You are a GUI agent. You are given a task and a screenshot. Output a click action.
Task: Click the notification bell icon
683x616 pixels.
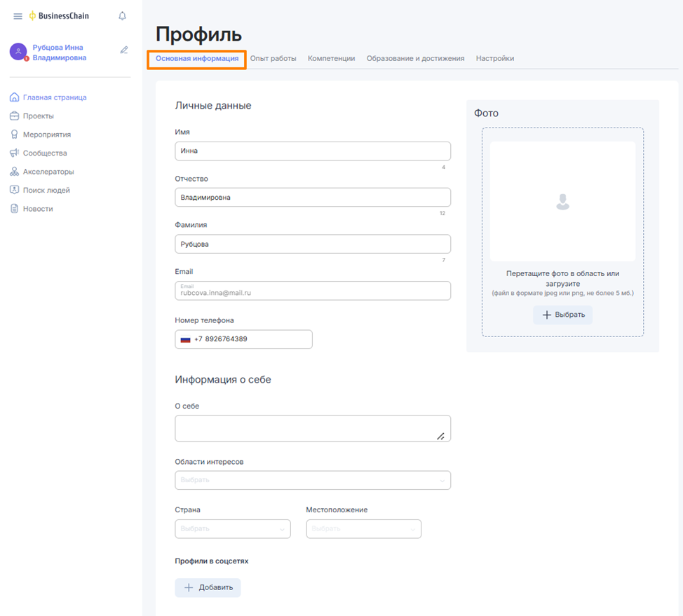122,16
